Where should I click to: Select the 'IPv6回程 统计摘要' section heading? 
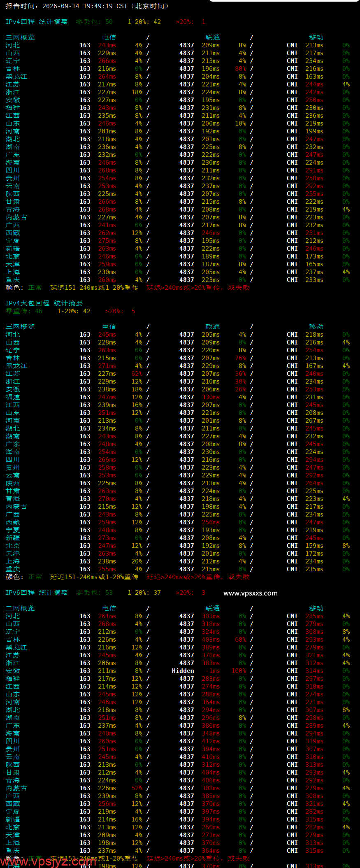click(37, 593)
